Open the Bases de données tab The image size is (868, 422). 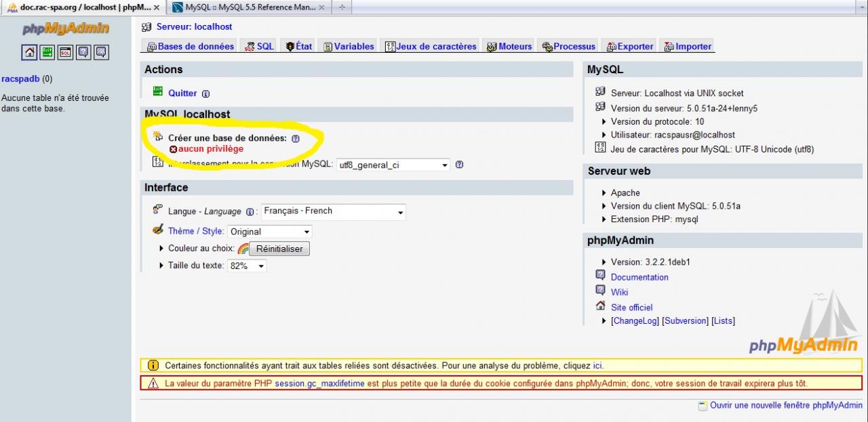[x=190, y=47]
